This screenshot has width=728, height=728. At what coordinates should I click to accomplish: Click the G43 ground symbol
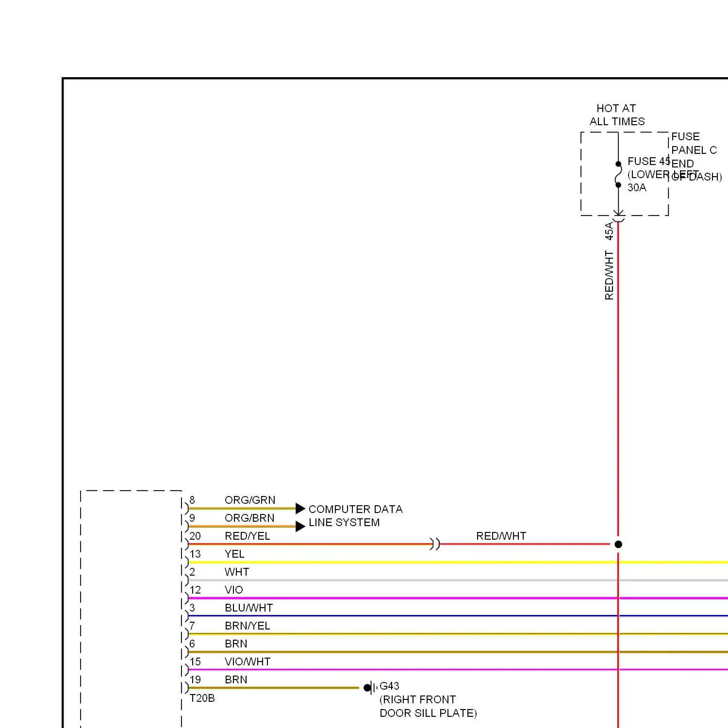(371, 688)
